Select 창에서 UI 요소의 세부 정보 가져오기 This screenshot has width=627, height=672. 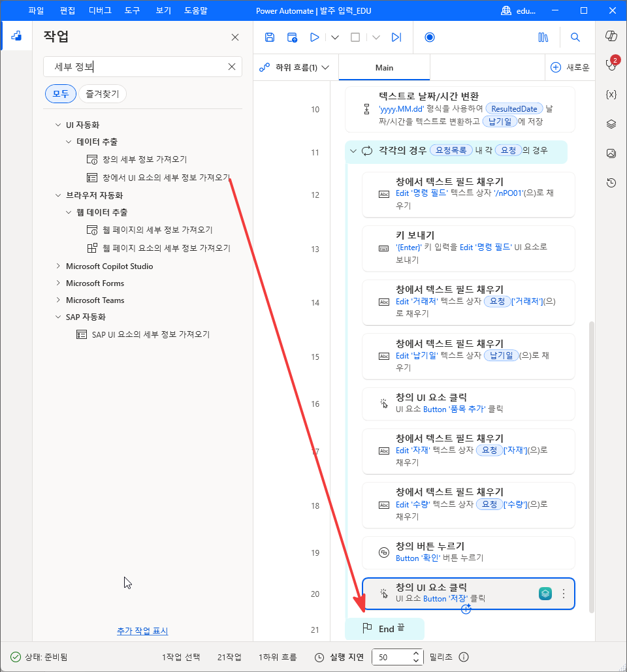159,178
